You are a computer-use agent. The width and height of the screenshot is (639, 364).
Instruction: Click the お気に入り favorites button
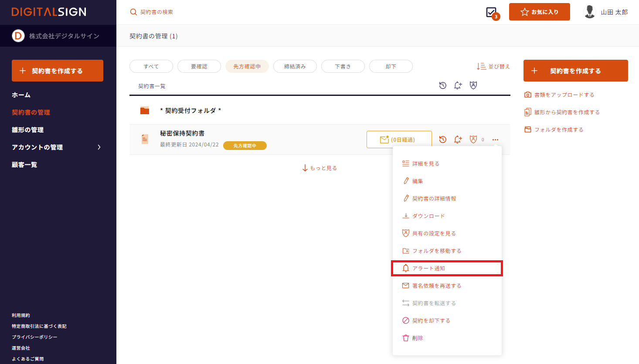pos(539,12)
